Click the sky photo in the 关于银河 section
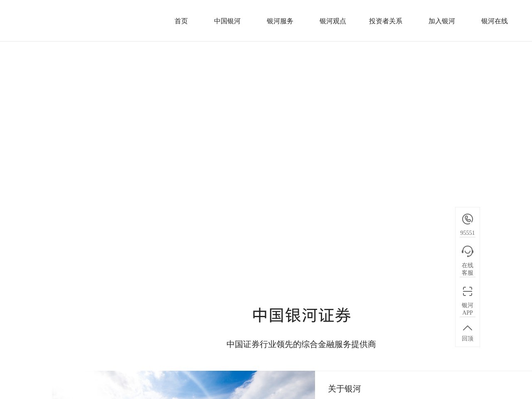Image resolution: width=532 pixels, height=399 pixels. (183, 385)
